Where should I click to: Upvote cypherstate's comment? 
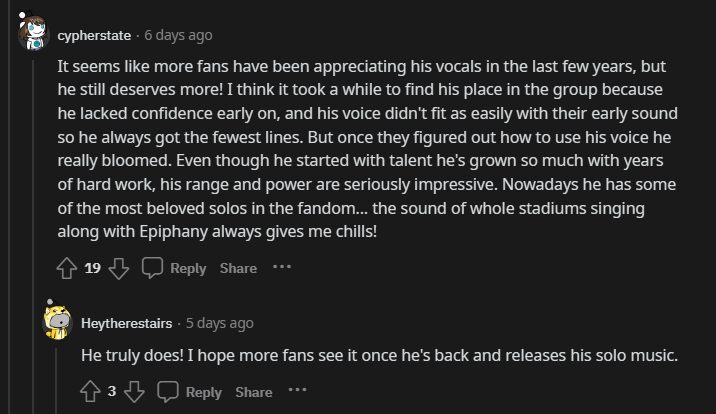pyautogui.click(x=68, y=268)
